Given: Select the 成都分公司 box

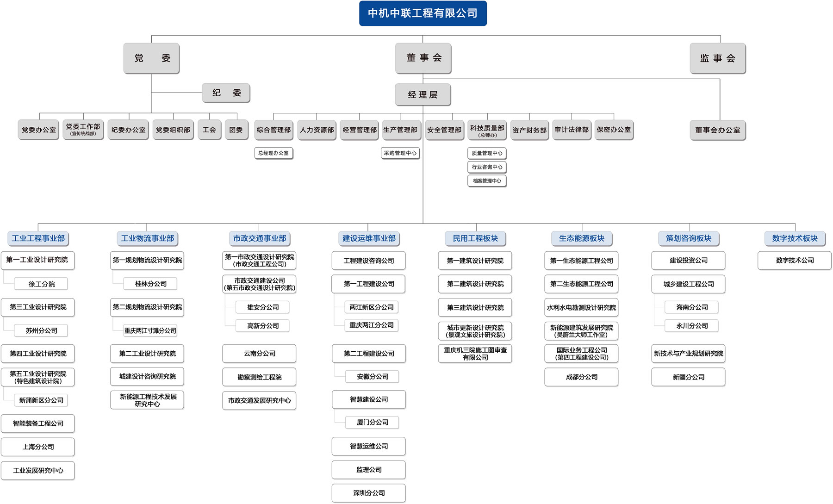Looking at the screenshot, I should [582, 377].
